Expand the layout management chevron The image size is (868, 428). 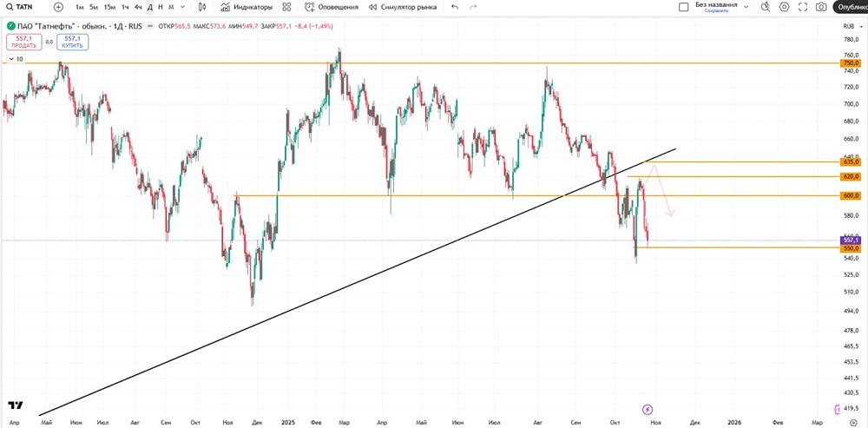[746, 7]
